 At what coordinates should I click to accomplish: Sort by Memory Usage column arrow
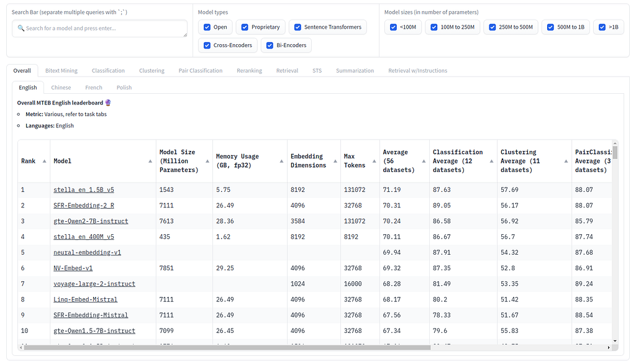click(x=281, y=161)
